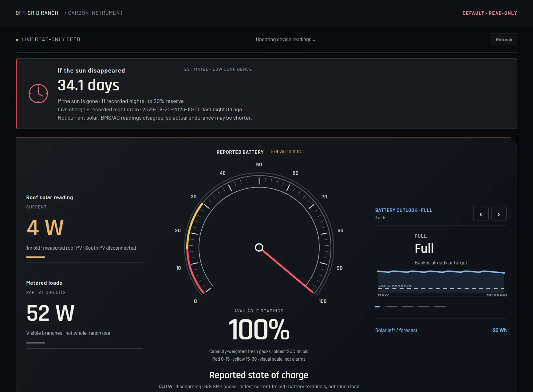Click the gauge needle center hub

[259, 247]
